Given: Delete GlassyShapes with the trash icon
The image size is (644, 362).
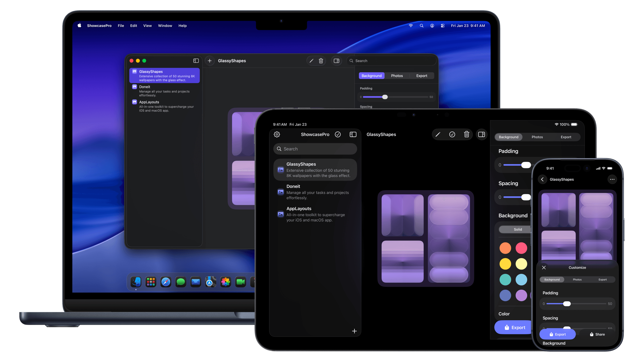Looking at the screenshot, I should pyautogui.click(x=321, y=61).
